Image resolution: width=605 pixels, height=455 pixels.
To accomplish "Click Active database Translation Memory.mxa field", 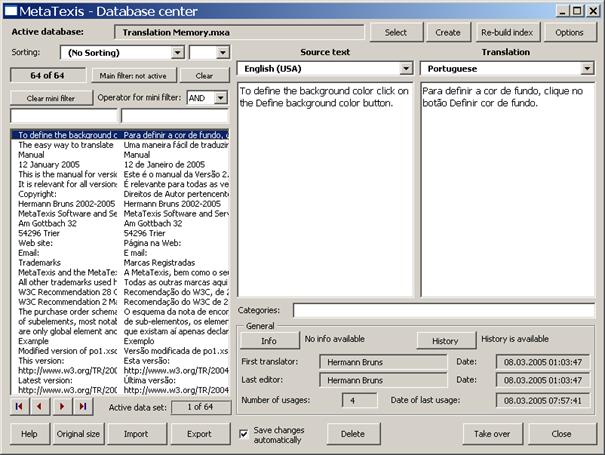I will coord(239,32).
